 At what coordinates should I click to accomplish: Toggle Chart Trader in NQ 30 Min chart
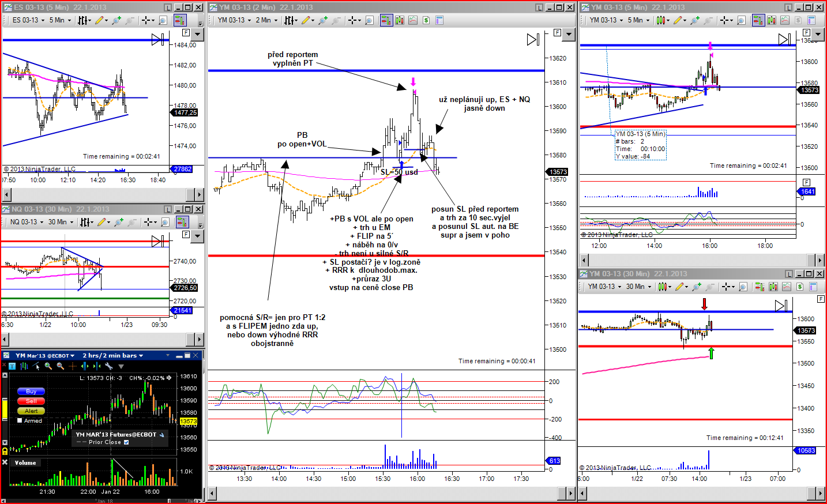182,222
